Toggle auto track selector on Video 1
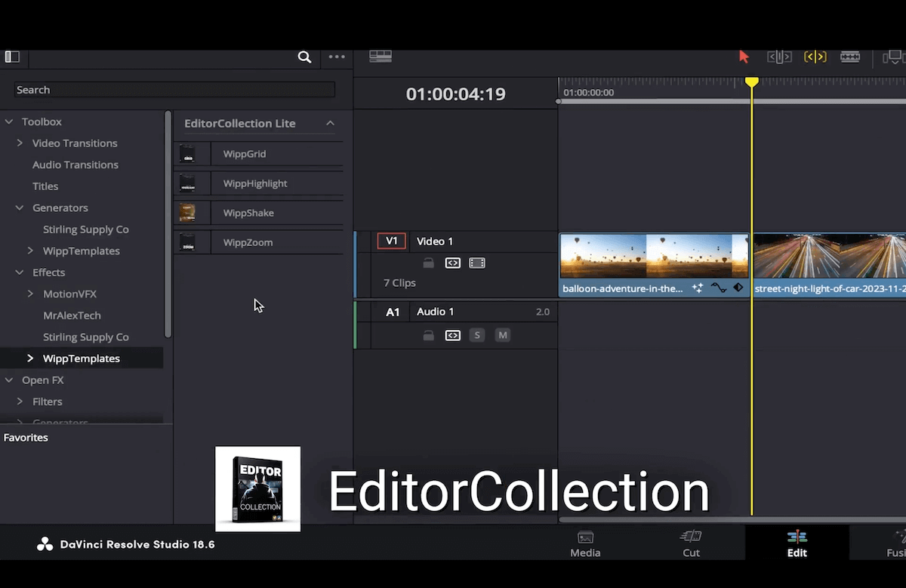The height and width of the screenshot is (588, 906). point(453,263)
